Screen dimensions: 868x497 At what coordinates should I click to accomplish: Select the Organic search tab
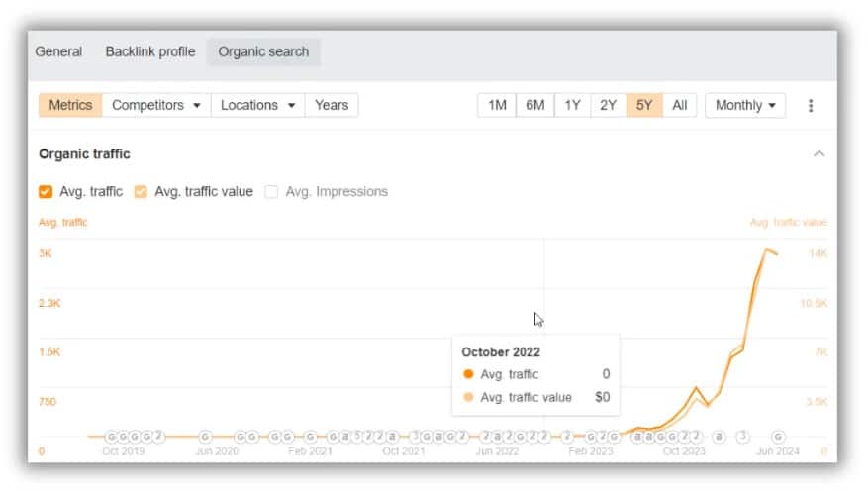click(x=263, y=52)
